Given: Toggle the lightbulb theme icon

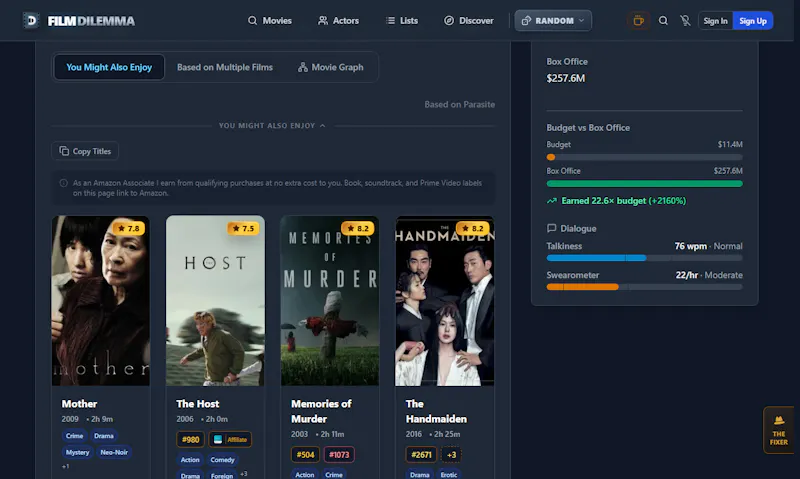Looking at the screenshot, I should (685, 21).
